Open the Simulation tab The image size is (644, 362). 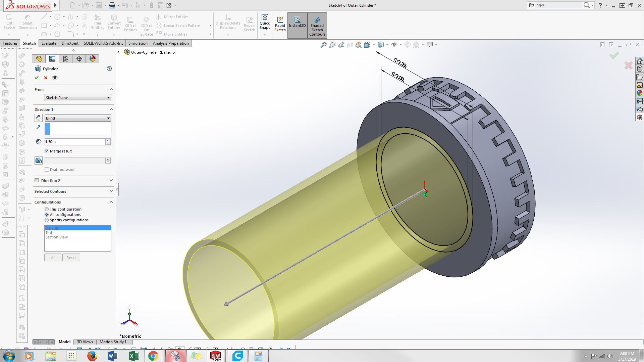pos(138,43)
